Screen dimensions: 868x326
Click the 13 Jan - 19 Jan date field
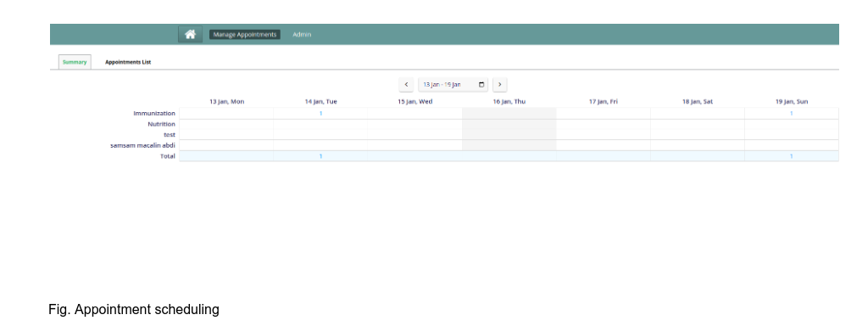pos(453,85)
